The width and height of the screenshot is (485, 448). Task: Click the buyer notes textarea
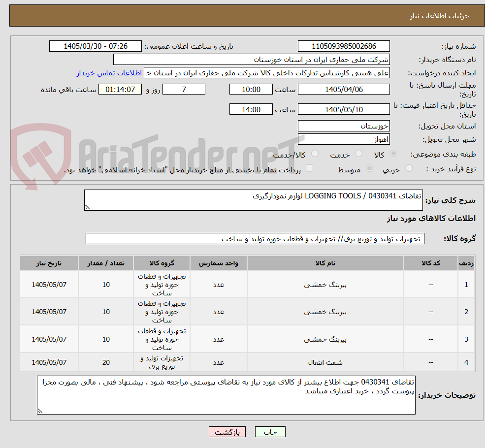(x=226, y=395)
